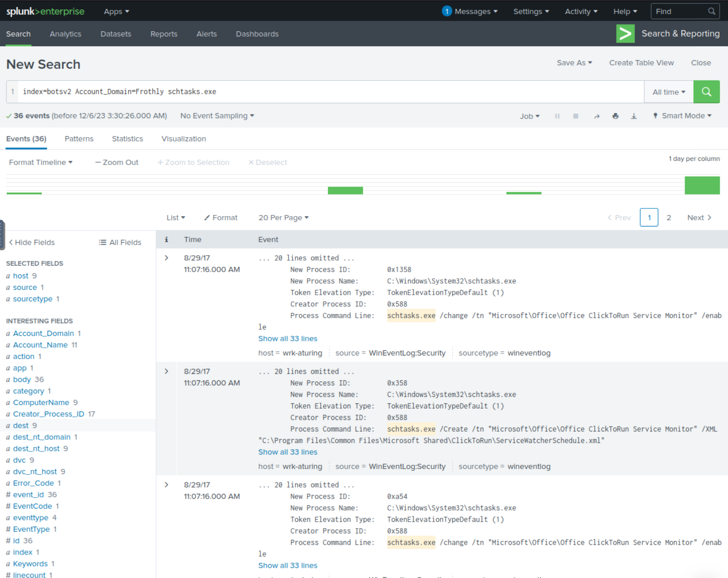Click the green search run button
728x578 pixels.
tap(706, 92)
